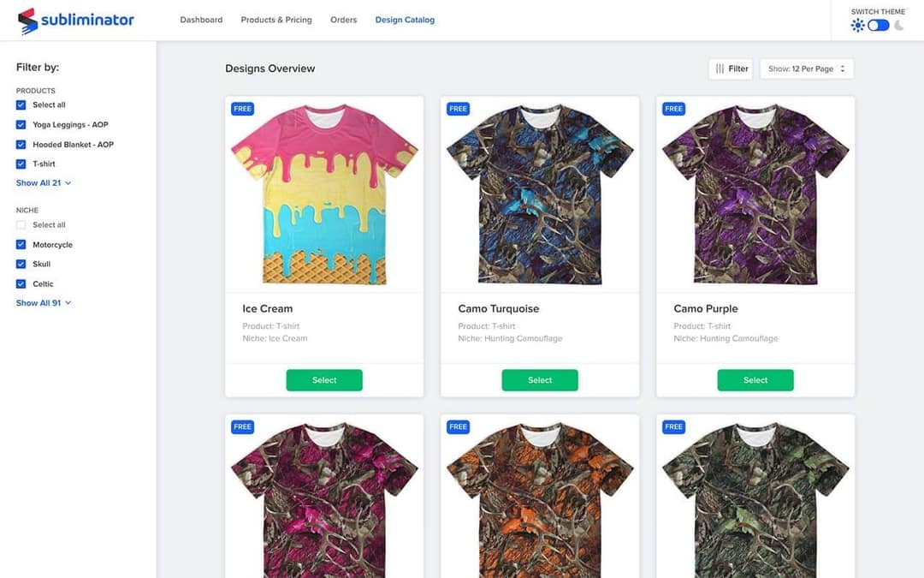Open the Show 12 Per Page dropdown
Screen dimensions: 924x578
tap(807, 69)
